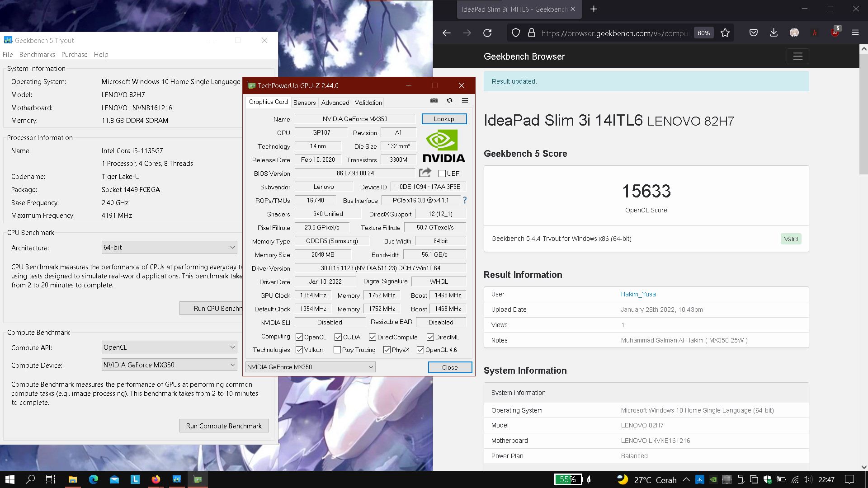Image resolution: width=868 pixels, height=488 pixels.
Task: Click the Firefox account avatar icon
Action: coord(794,33)
